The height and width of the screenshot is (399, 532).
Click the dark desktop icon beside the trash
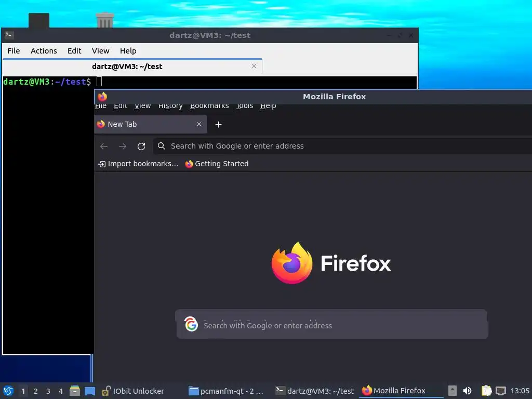pos(38,20)
